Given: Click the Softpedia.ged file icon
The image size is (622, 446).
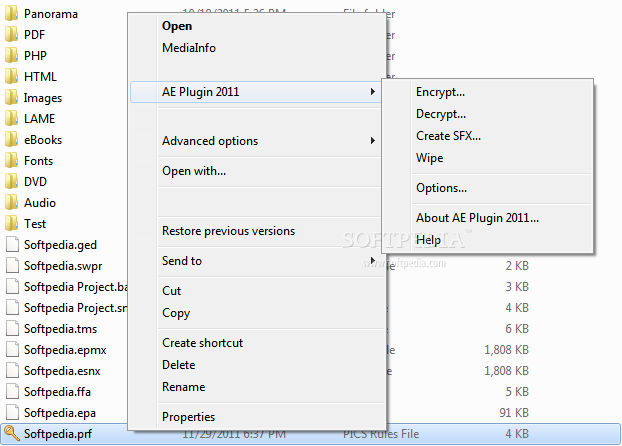Looking at the screenshot, I should click(12, 244).
